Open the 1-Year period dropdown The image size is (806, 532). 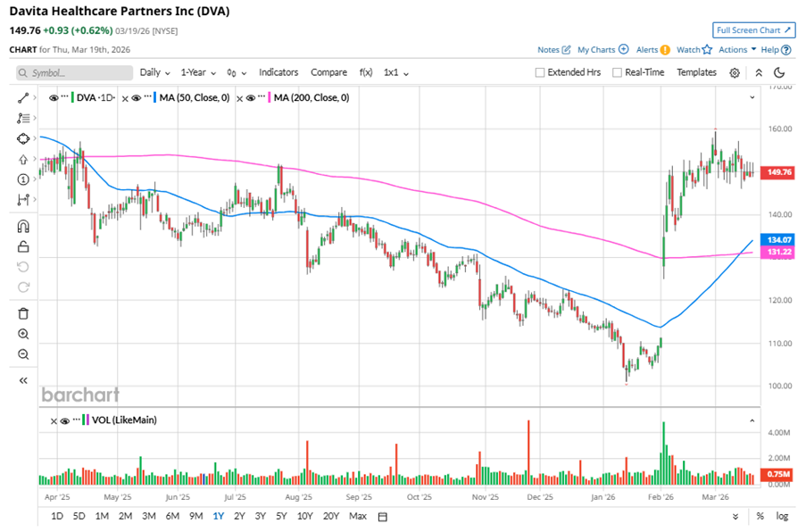198,72
